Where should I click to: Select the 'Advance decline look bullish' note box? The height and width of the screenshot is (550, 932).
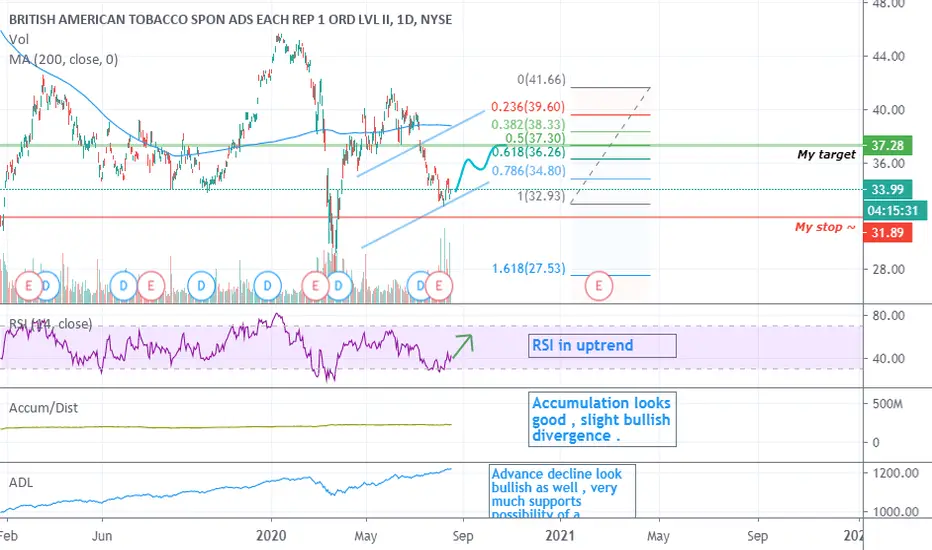(562, 492)
